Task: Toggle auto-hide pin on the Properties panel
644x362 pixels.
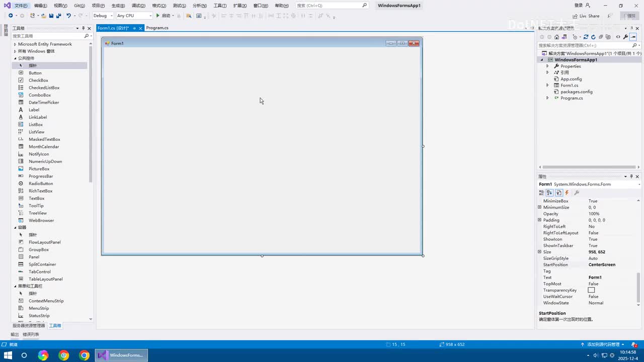Action: coord(632,176)
